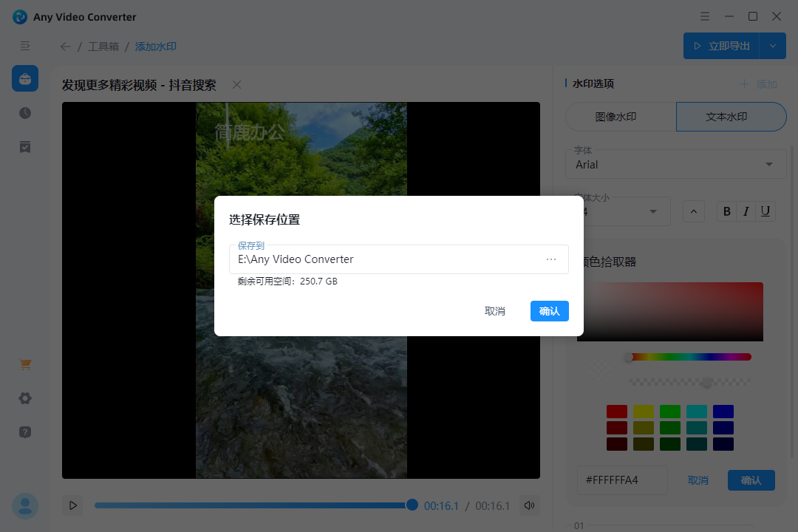Toggle italic formatting for the watermark text
The image size is (798, 532).
tap(746, 211)
